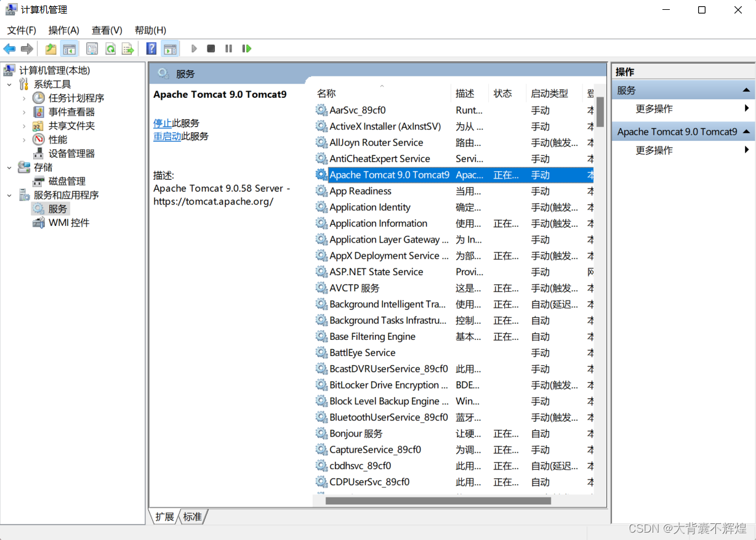Click the Back arrow in the toolbar

tap(9, 49)
